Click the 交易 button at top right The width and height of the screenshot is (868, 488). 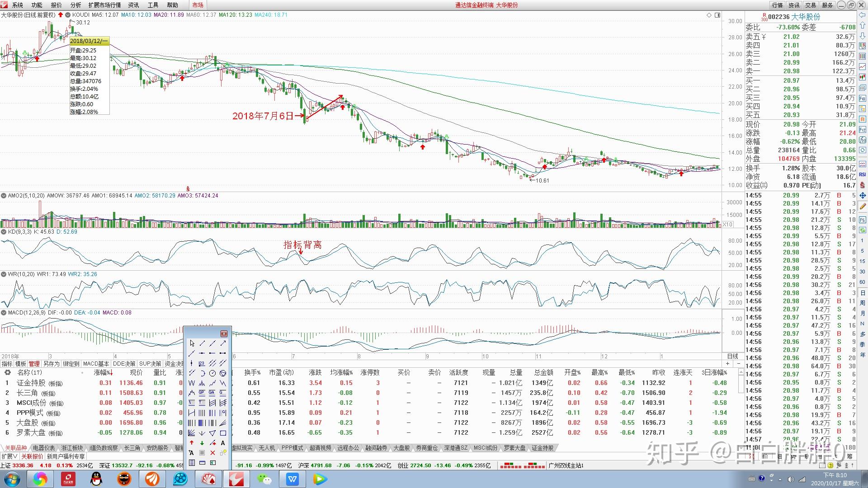click(811, 5)
